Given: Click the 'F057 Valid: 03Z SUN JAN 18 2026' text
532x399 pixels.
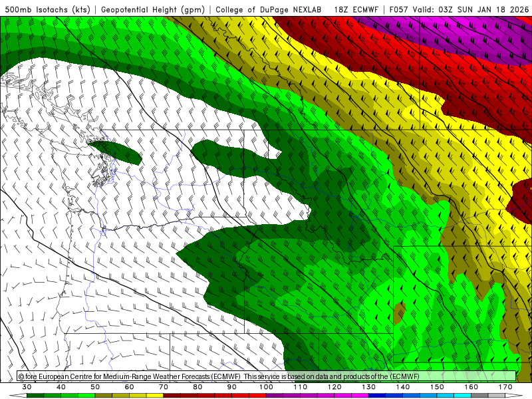Looking at the screenshot, I should (x=459, y=10).
